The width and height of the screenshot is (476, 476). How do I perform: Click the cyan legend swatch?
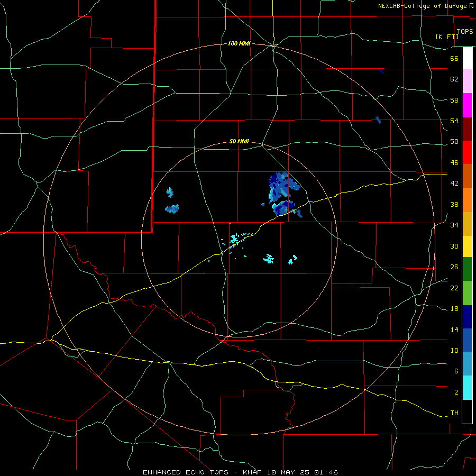pyautogui.click(x=467, y=388)
